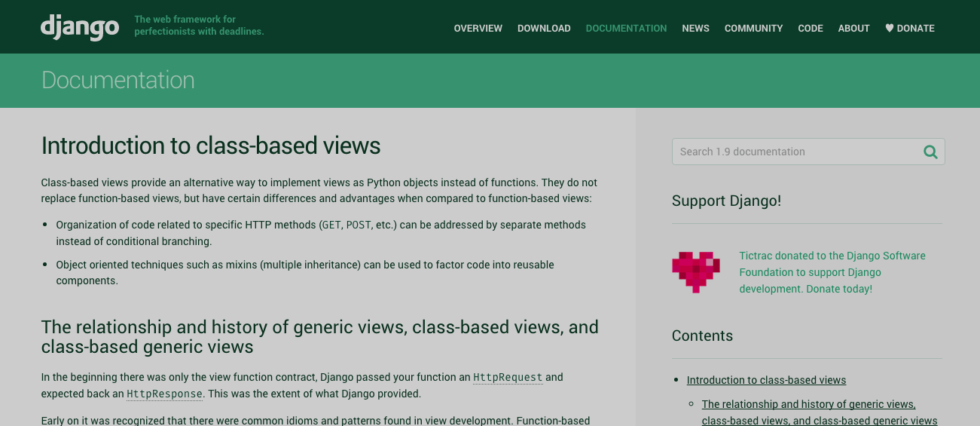
Task: Click the search magnifier icon
Action: coord(930,152)
